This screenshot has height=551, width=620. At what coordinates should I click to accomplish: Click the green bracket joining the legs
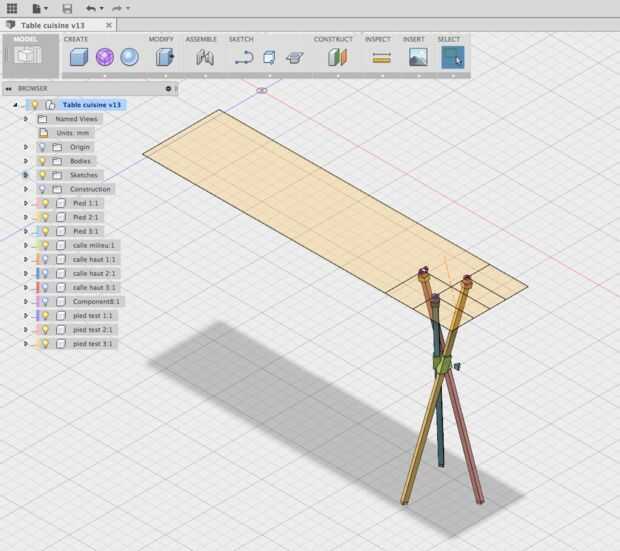pos(442,364)
